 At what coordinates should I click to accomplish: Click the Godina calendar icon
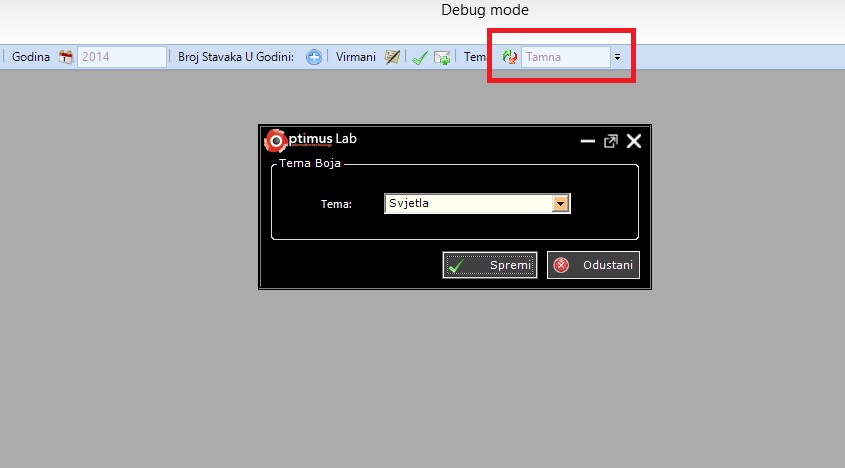point(66,57)
